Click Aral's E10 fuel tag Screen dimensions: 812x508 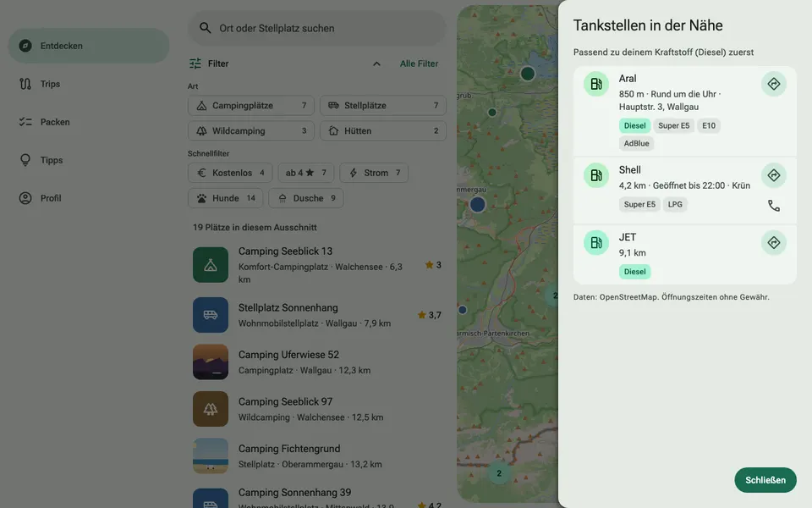(x=709, y=125)
